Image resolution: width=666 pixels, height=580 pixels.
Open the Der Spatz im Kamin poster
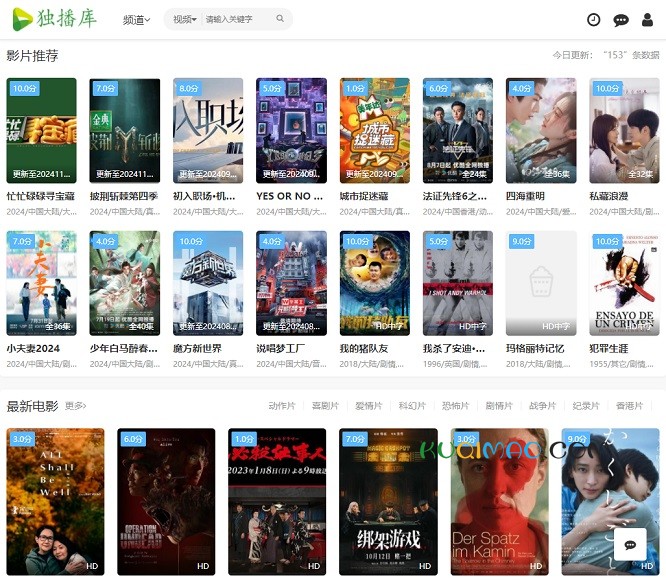pyautogui.click(x=500, y=501)
